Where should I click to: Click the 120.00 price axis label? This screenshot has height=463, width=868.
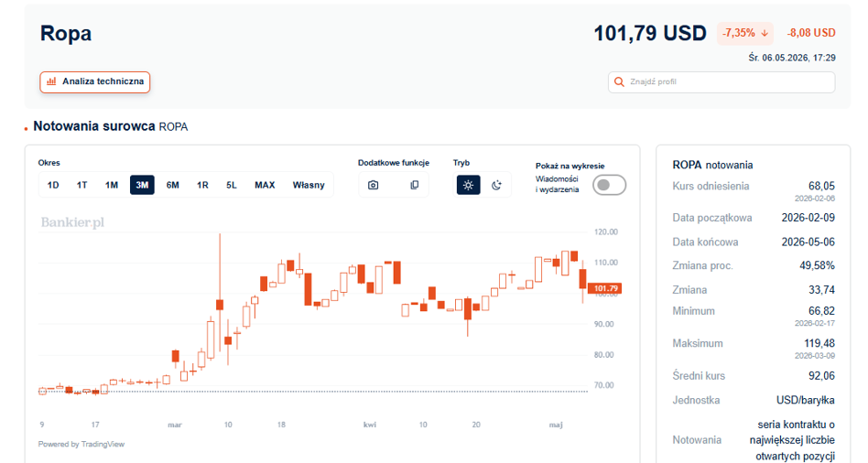coord(605,231)
